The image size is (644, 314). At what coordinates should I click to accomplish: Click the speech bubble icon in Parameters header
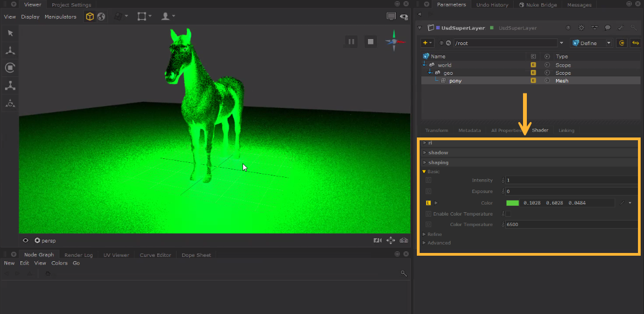608,28
